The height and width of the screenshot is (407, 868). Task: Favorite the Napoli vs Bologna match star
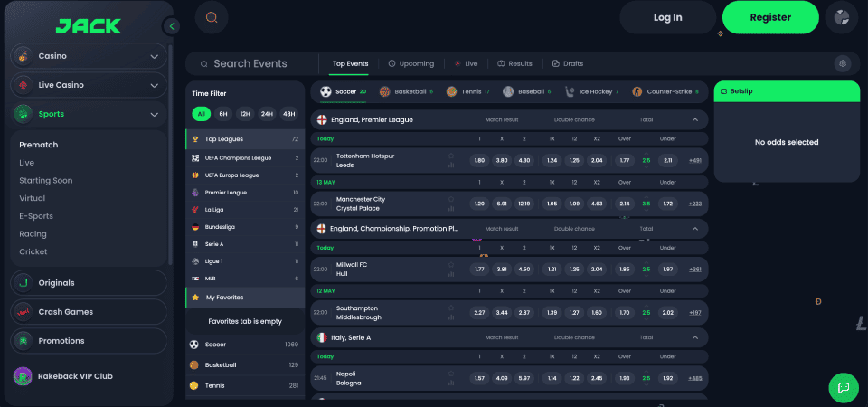point(451,374)
